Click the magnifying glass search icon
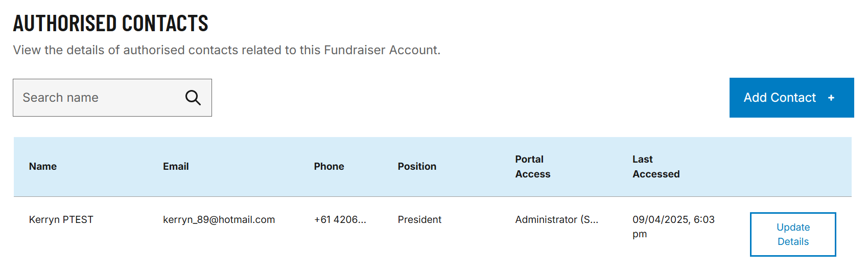 193,98
